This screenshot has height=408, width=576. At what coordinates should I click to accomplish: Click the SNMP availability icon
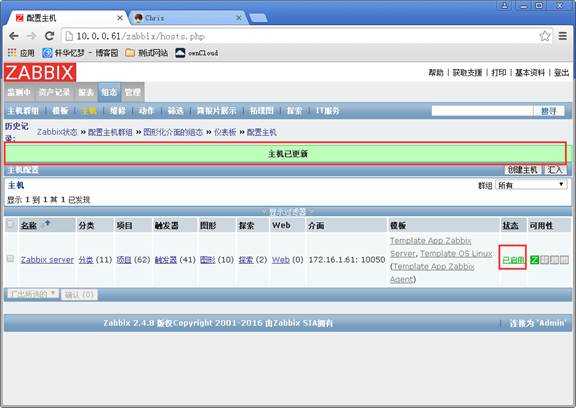point(544,260)
